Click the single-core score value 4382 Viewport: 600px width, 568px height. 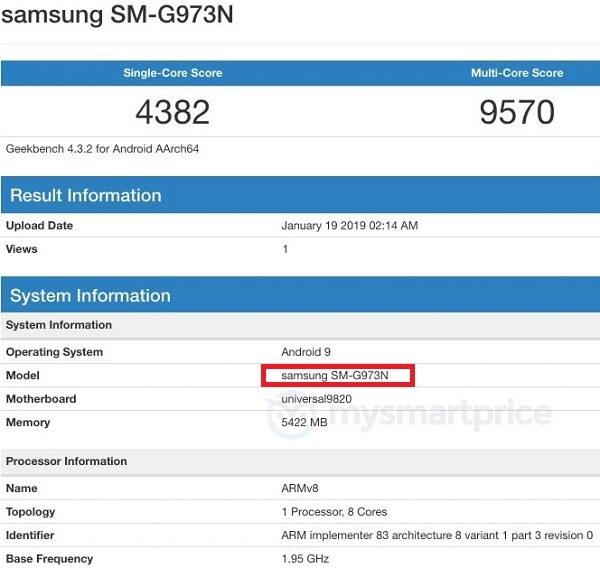pos(173,112)
